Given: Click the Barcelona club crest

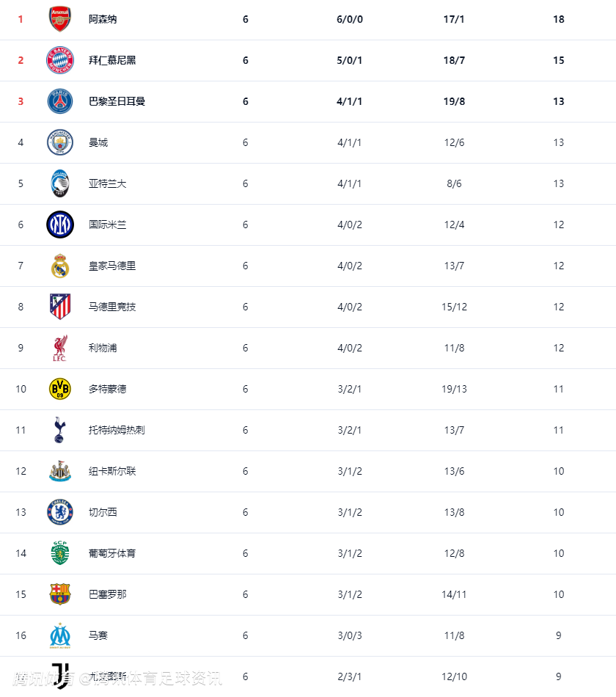Looking at the screenshot, I should pyautogui.click(x=60, y=594).
